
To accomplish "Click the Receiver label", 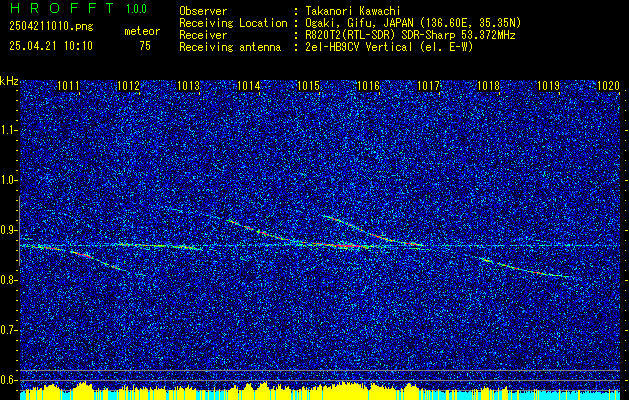I will 203,35.
